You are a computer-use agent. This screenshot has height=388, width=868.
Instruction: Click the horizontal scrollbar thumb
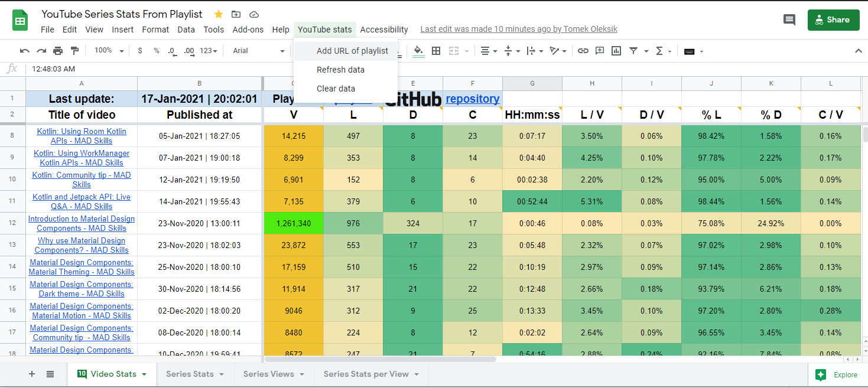pos(381,359)
